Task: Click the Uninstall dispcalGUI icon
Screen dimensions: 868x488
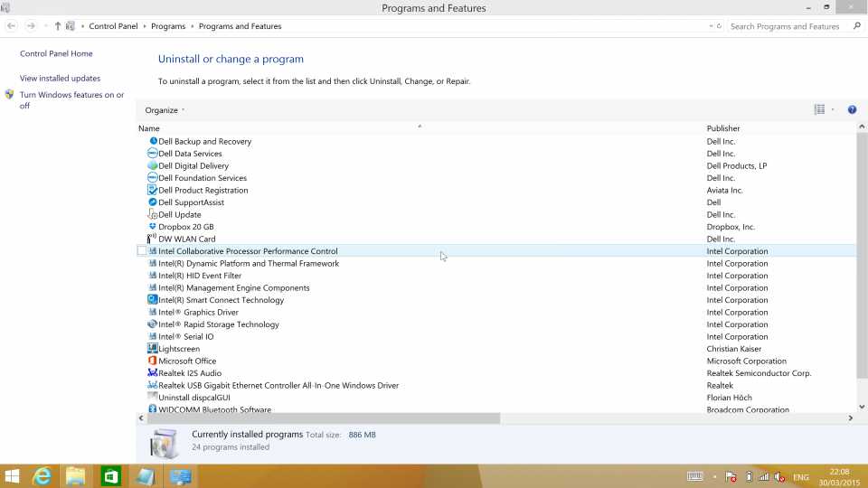Action: (153, 396)
